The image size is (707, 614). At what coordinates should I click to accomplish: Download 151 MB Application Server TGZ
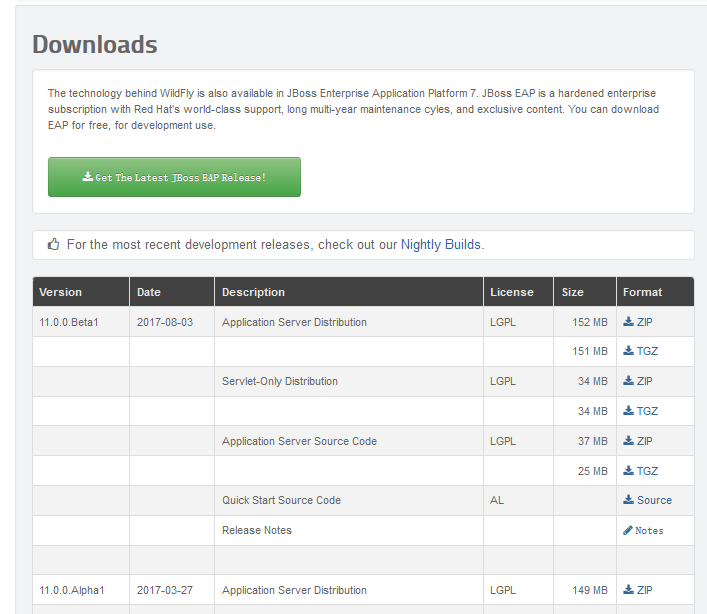(640, 351)
